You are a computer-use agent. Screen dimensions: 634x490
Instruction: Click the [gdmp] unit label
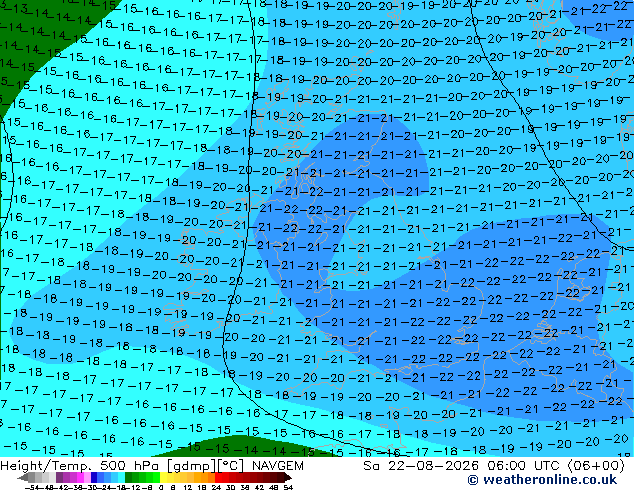(x=192, y=466)
